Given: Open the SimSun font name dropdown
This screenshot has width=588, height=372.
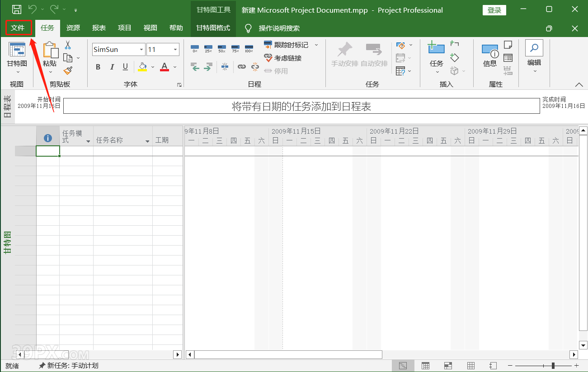Looking at the screenshot, I should (141, 50).
